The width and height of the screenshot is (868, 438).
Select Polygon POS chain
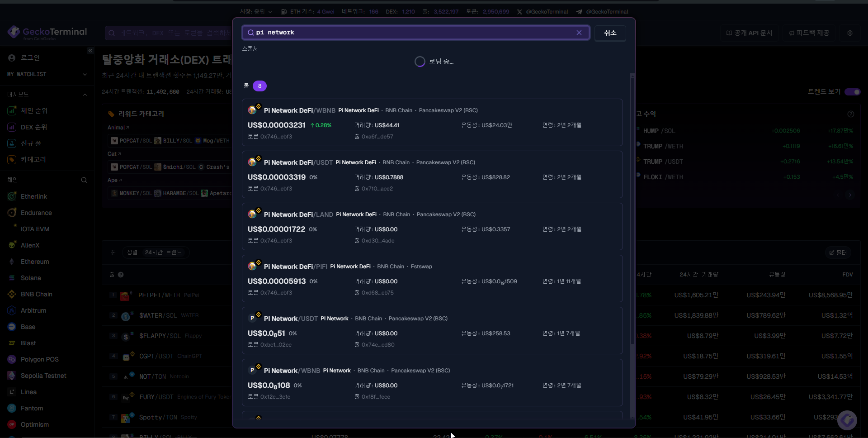point(33,359)
